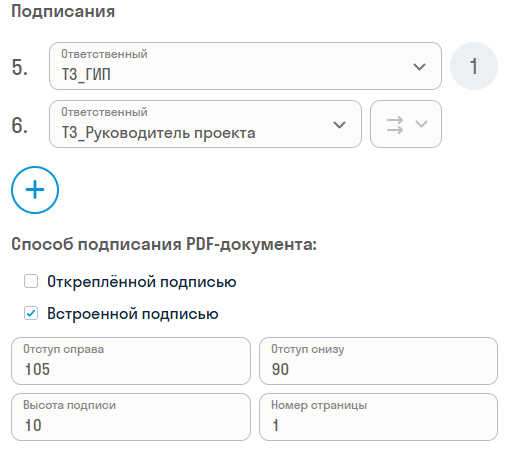Expand the ТЗ_ГИП responsible dropdown

245,66
